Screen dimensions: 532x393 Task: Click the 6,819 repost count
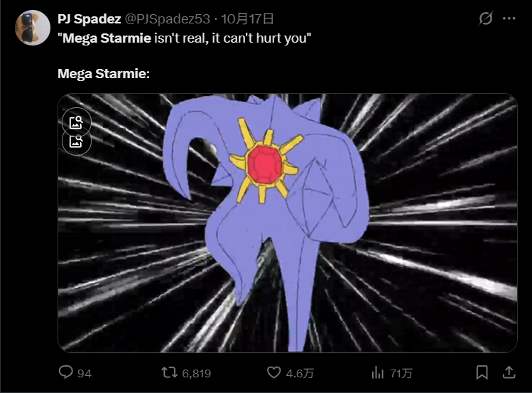pos(197,373)
